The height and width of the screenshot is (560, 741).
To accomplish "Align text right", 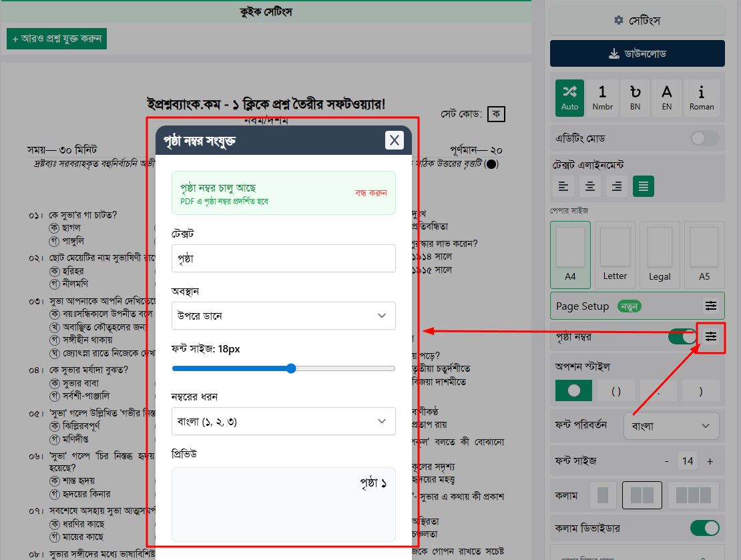I will tap(617, 186).
